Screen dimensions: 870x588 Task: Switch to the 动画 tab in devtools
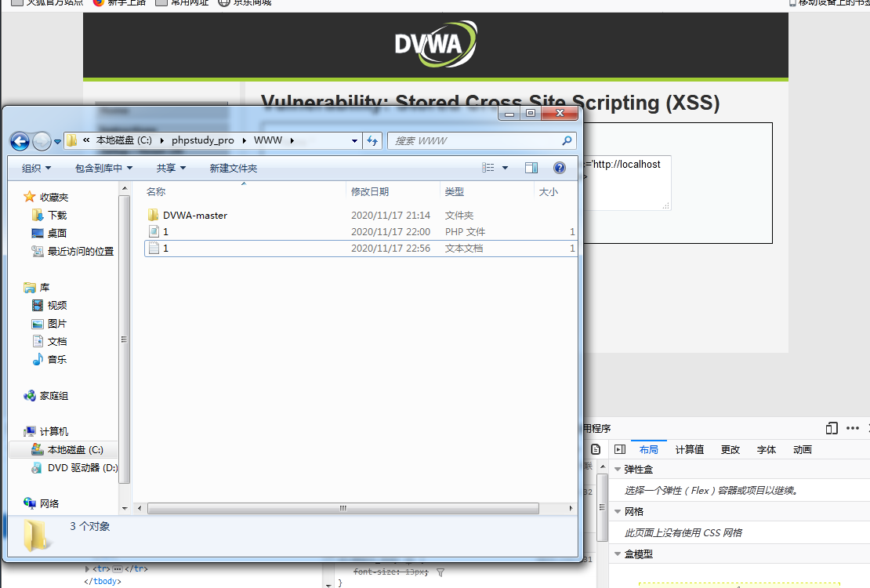tap(803, 450)
